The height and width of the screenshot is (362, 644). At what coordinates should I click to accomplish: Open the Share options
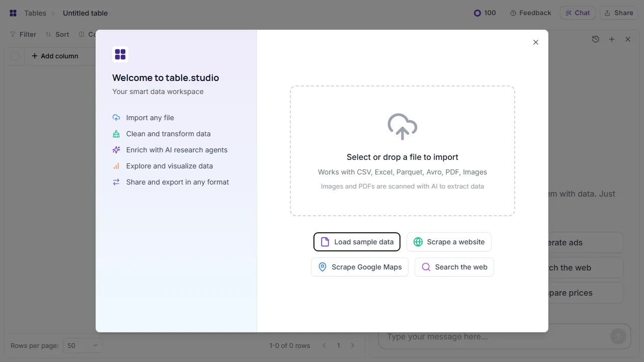tap(618, 13)
